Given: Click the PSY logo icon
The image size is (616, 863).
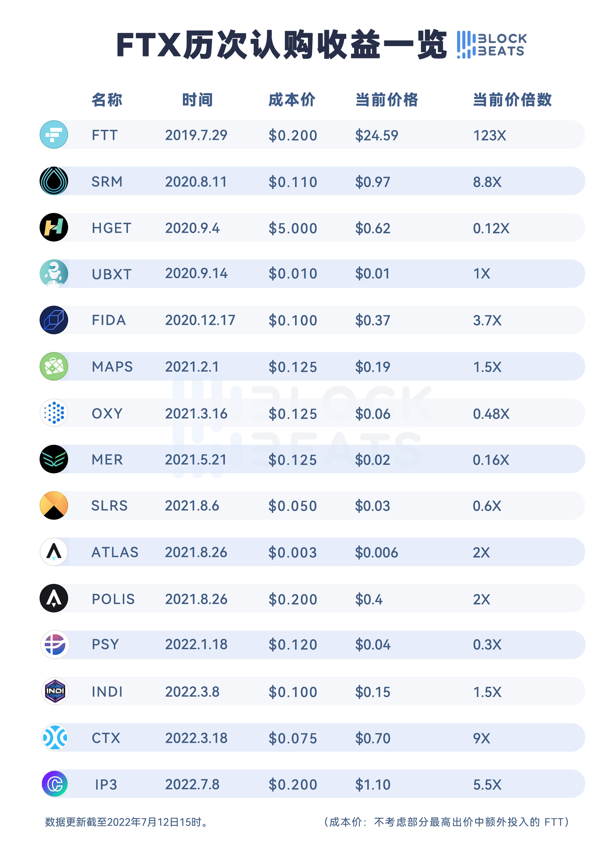Looking at the screenshot, I should (x=55, y=644).
